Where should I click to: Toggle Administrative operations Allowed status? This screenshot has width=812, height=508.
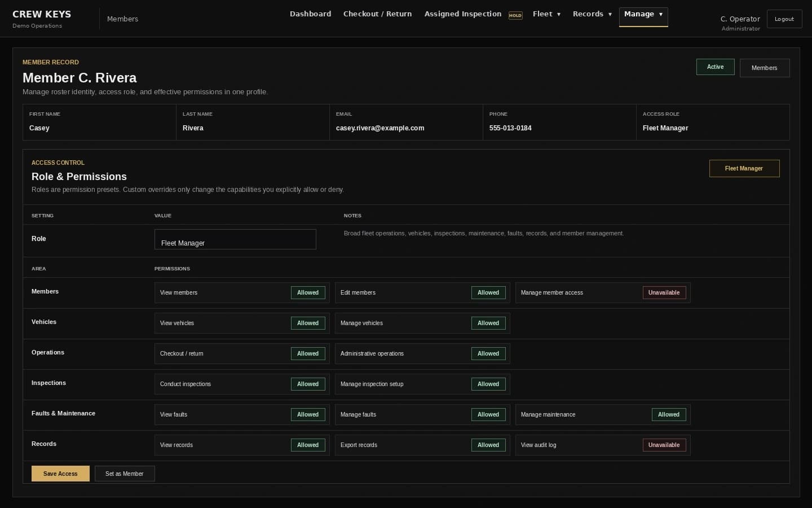pos(488,353)
